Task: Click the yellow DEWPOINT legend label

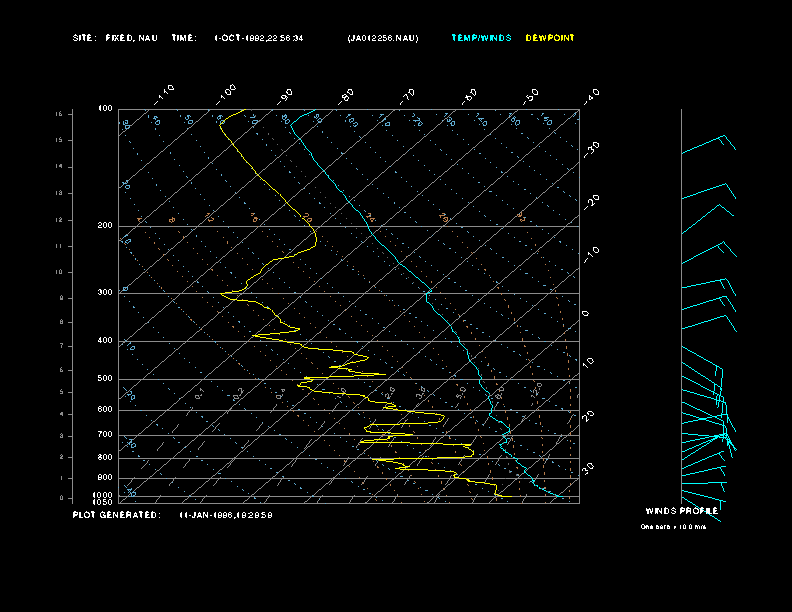Action: 550,38
